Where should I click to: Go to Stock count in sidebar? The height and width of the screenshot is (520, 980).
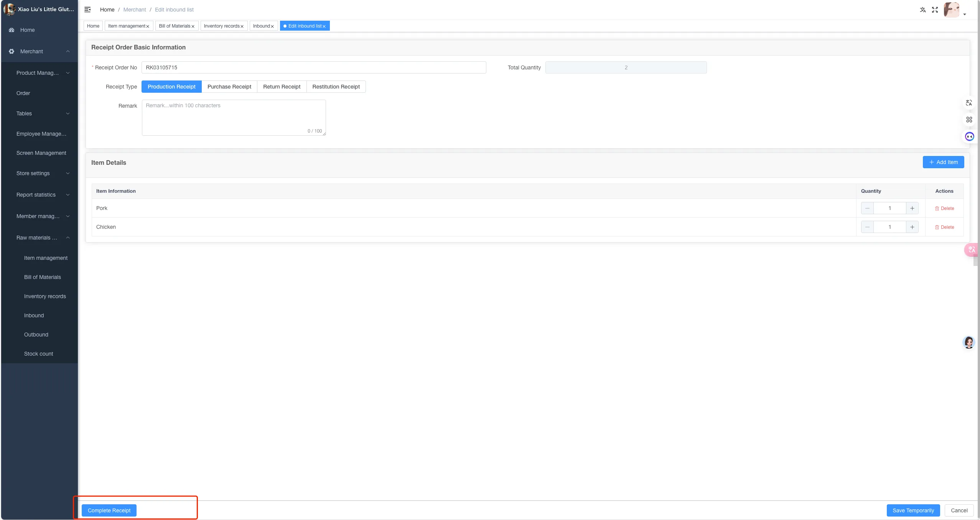40,354
